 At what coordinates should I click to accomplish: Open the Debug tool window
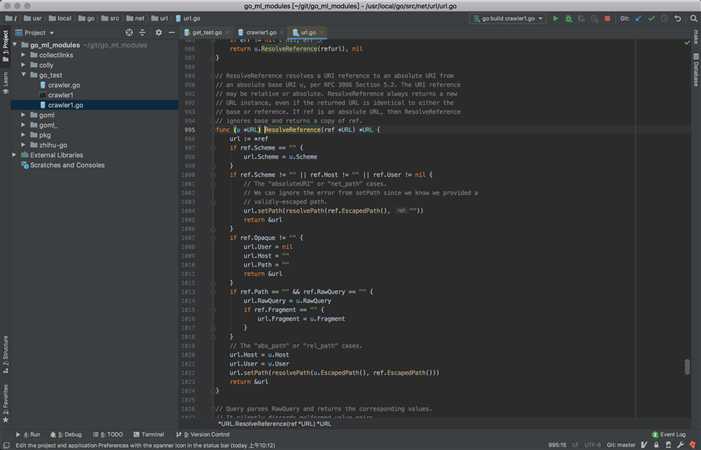(x=66, y=434)
